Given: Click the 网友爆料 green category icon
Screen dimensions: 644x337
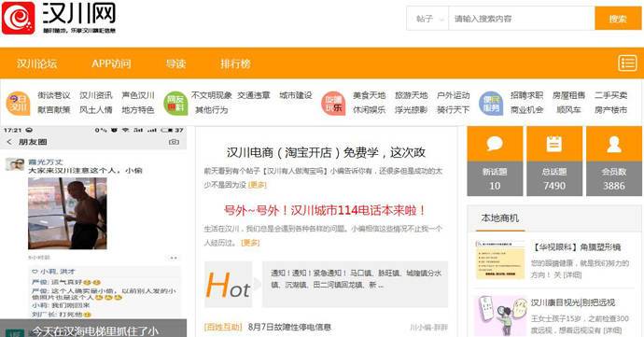Looking at the screenshot, I should coord(175,104).
